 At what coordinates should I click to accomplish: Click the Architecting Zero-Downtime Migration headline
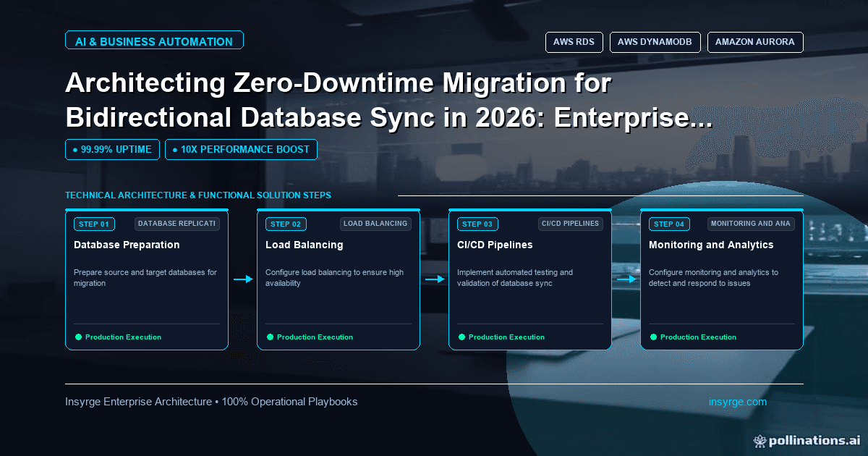[x=388, y=101]
